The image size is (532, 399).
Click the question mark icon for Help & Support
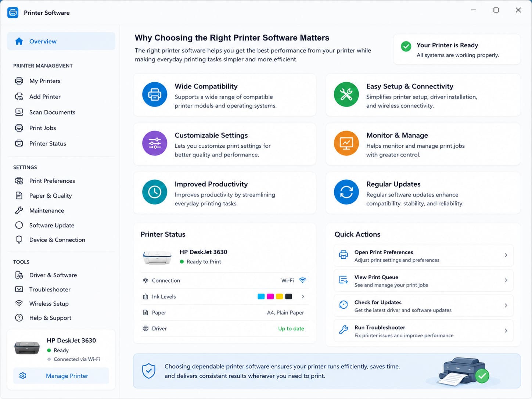[19, 318]
